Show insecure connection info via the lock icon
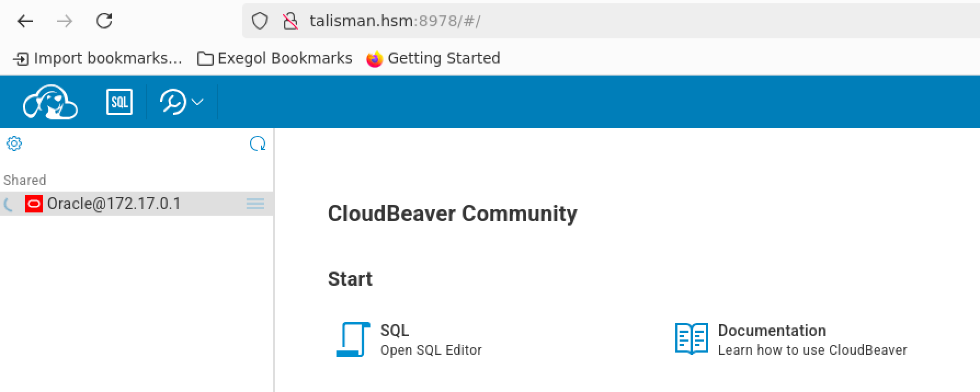980x392 pixels. [x=289, y=21]
